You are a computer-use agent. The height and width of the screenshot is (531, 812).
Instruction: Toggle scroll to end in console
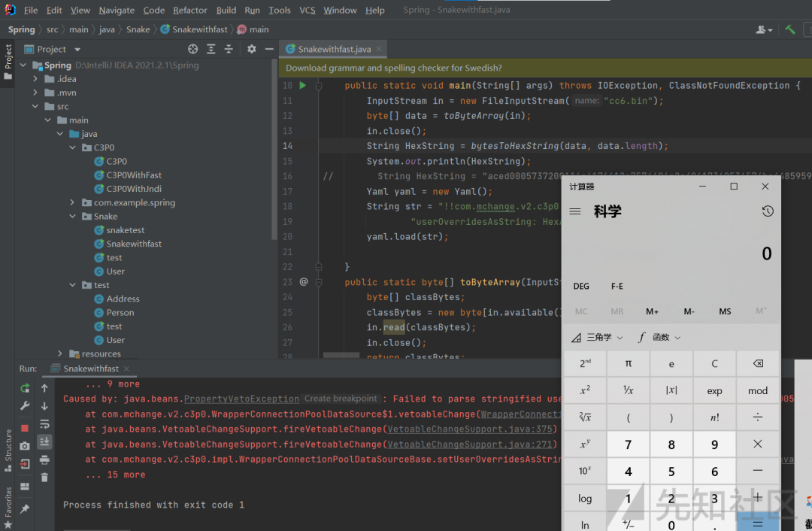[44, 441]
